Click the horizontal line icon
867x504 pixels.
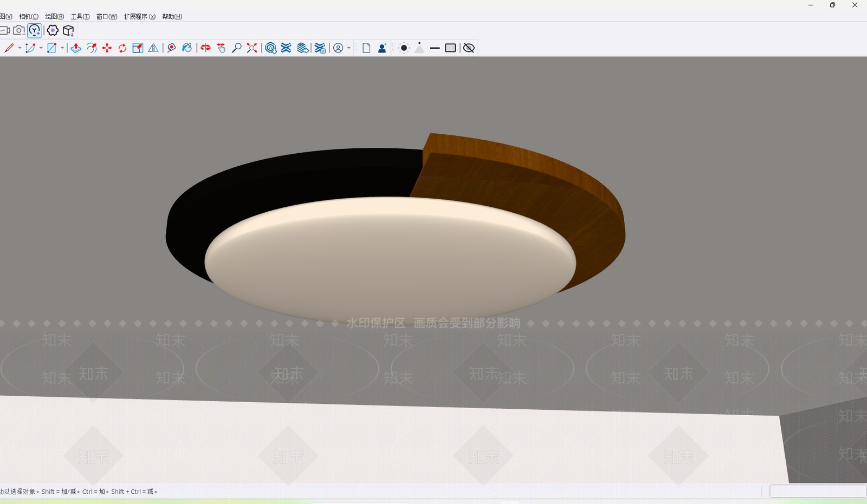click(x=435, y=48)
